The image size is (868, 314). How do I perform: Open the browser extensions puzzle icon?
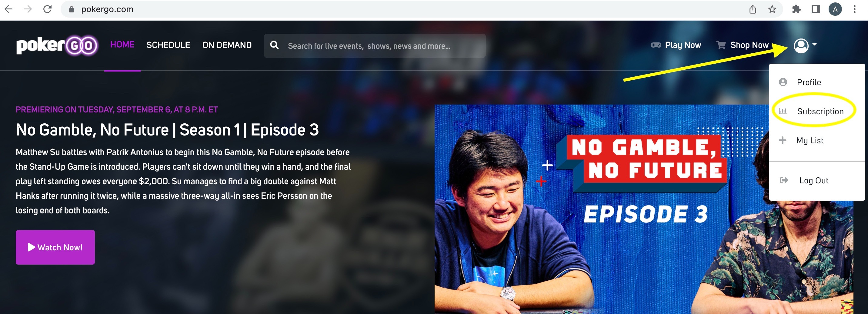point(796,9)
